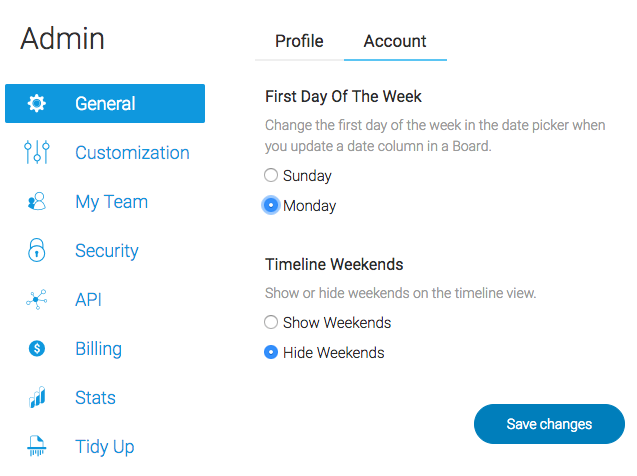The height and width of the screenshot is (476, 637).
Task: Click the Customization sliders icon
Action: click(37, 152)
